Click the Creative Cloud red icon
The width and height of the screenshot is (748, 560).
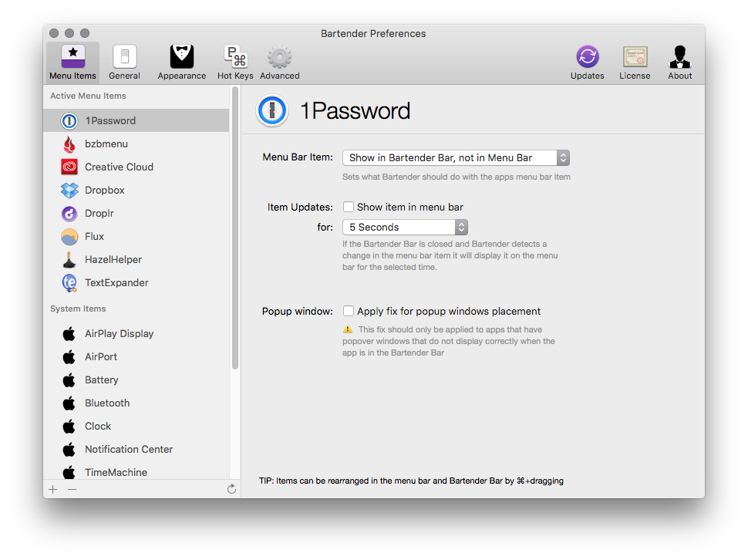69,167
